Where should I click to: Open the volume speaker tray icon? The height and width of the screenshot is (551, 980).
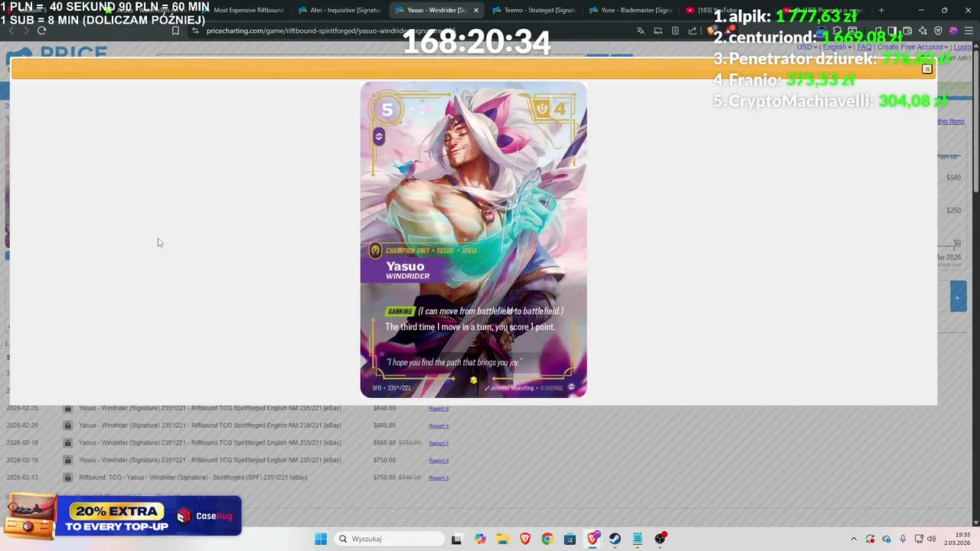tap(932, 539)
